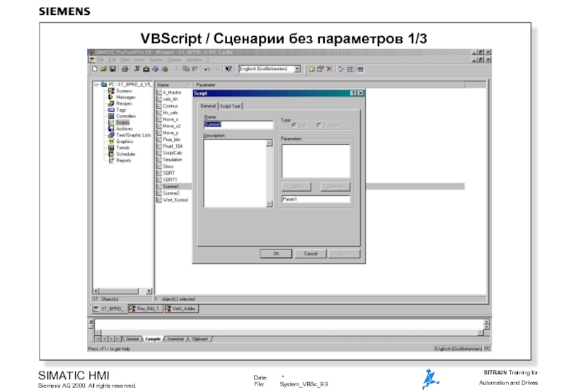Click the Controllers icon in project tree
This screenshot has width=566, height=392.
point(111,116)
